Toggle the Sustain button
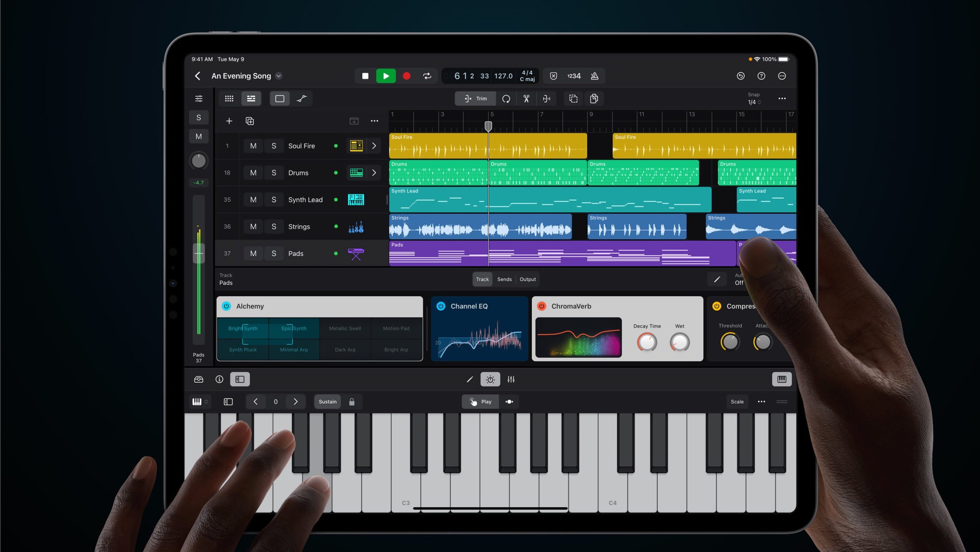Viewport: 980px width, 552px height. point(328,401)
